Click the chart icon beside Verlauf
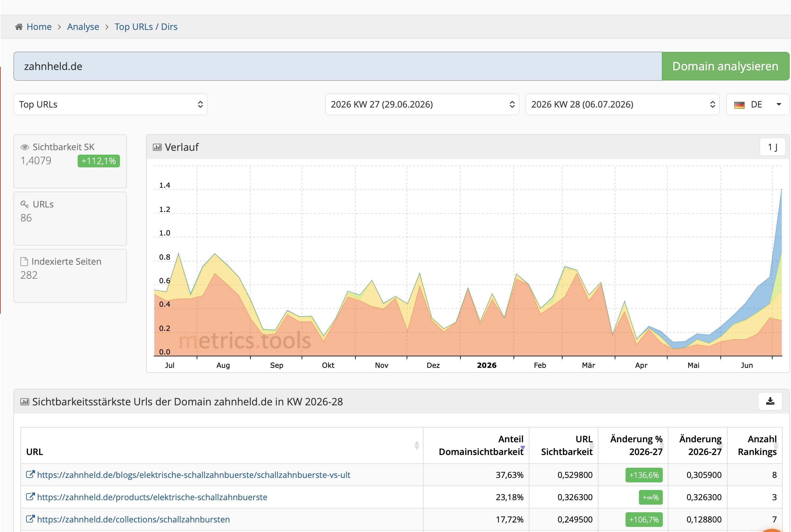The height and width of the screenshot is (532, 791). point(157,147)
